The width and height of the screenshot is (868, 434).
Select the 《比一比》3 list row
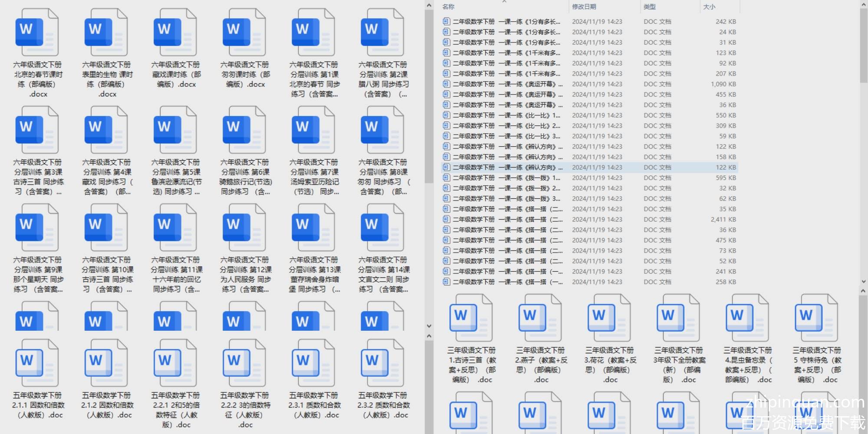[589, 136]
